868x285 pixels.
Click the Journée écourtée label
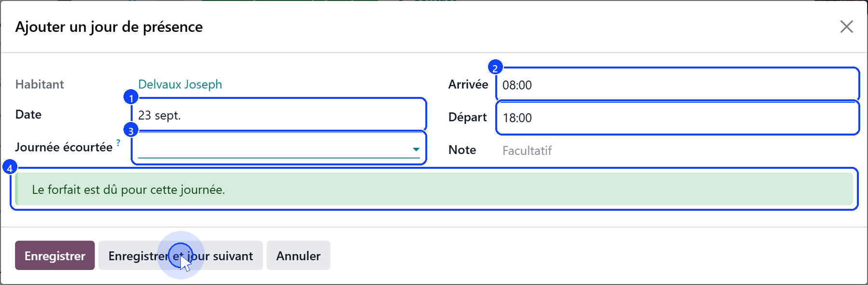[x=64, y=147]
